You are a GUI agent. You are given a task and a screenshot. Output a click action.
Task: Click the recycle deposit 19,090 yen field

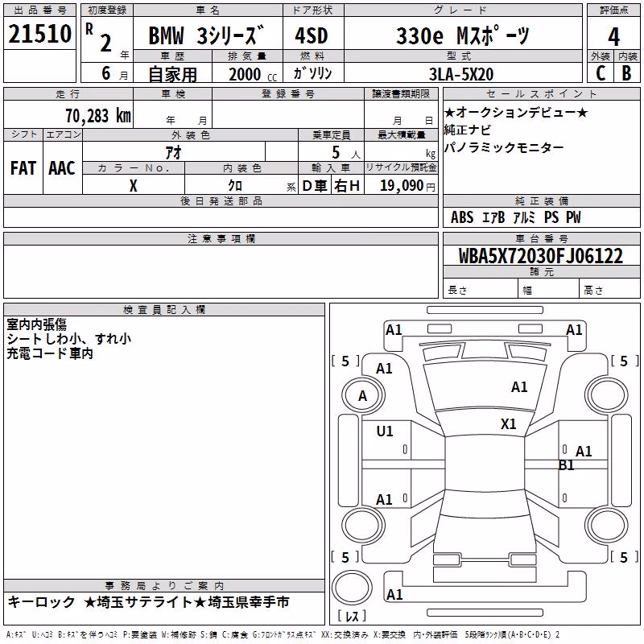point(401,185)
